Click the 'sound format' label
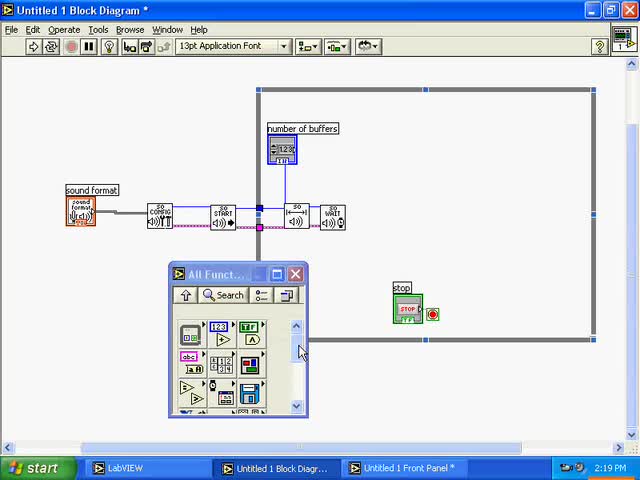 [x=92, y=190]
